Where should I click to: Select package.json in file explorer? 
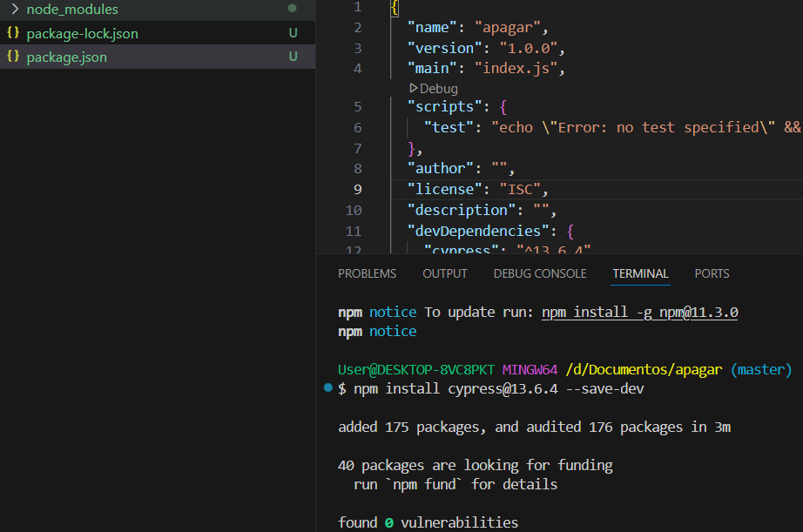66,57
